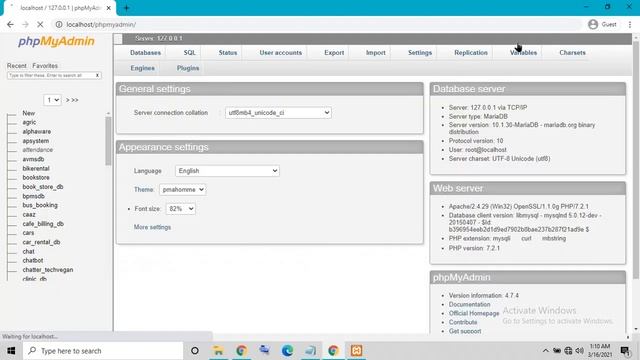Open the Plugins tab
This screenshot has width=640, height=360.
click(x=188, y=68)
